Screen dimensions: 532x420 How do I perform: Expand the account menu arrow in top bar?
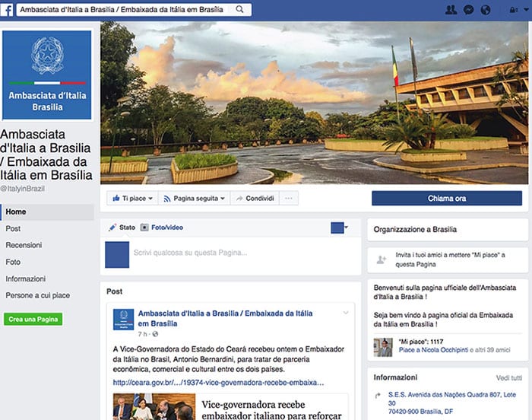(526, 10)
